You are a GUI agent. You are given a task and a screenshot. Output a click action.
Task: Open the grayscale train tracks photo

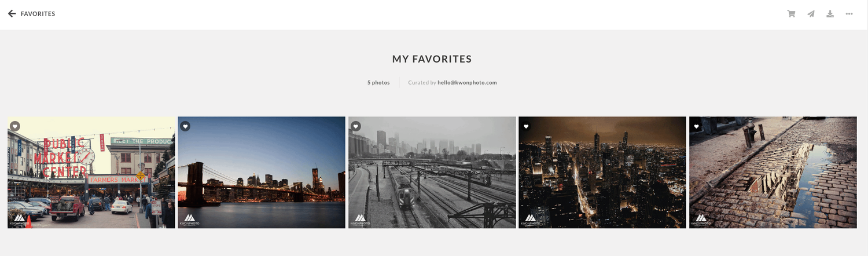(x=432, y=173)
